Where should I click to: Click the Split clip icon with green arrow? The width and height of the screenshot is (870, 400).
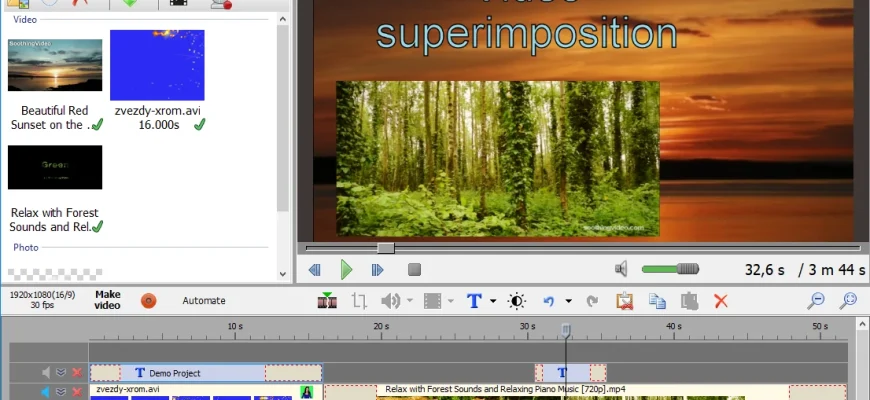[327, 301]
